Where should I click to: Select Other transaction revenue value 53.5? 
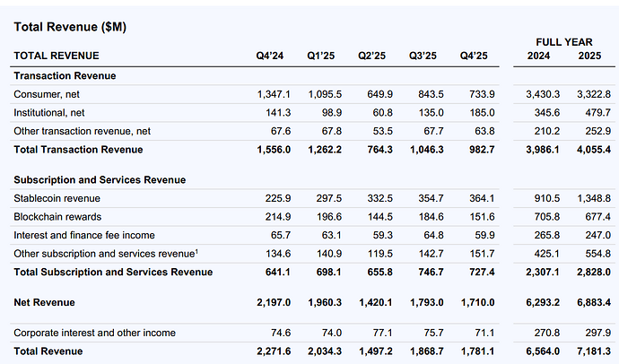382,131
